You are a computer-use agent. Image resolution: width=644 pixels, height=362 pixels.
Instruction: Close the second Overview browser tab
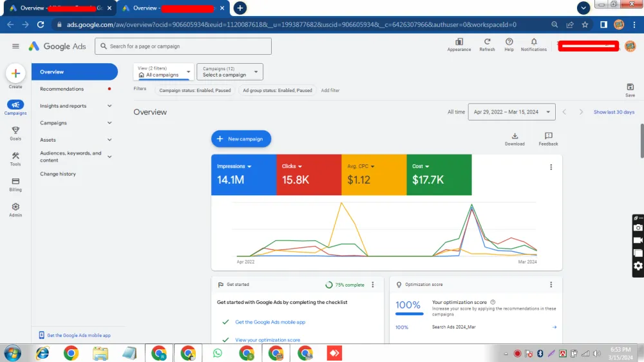point(222,8)
